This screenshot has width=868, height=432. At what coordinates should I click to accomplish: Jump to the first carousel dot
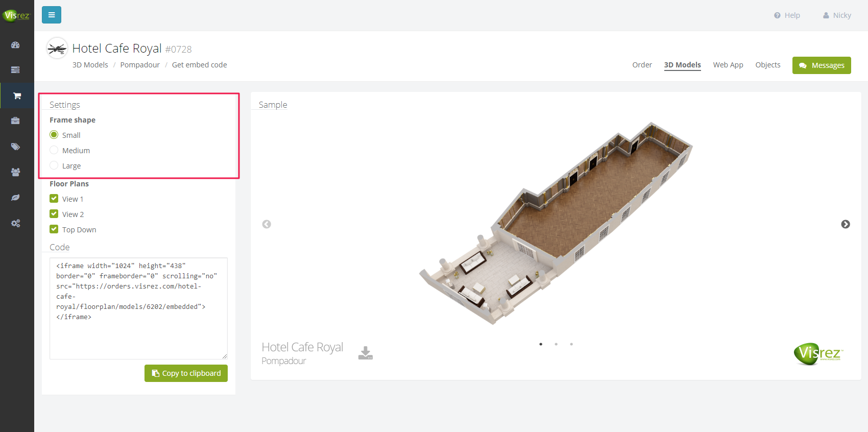pos(541,344)
